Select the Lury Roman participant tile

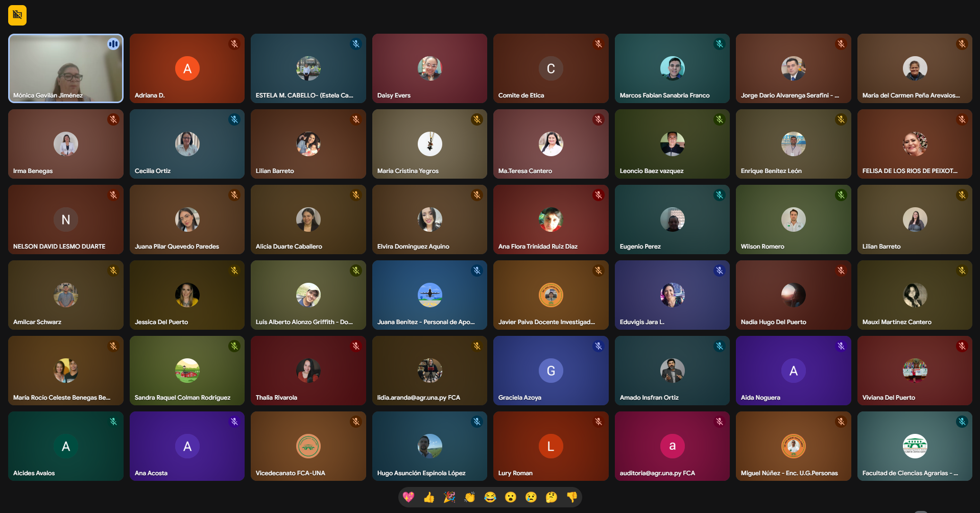point(551,446)
